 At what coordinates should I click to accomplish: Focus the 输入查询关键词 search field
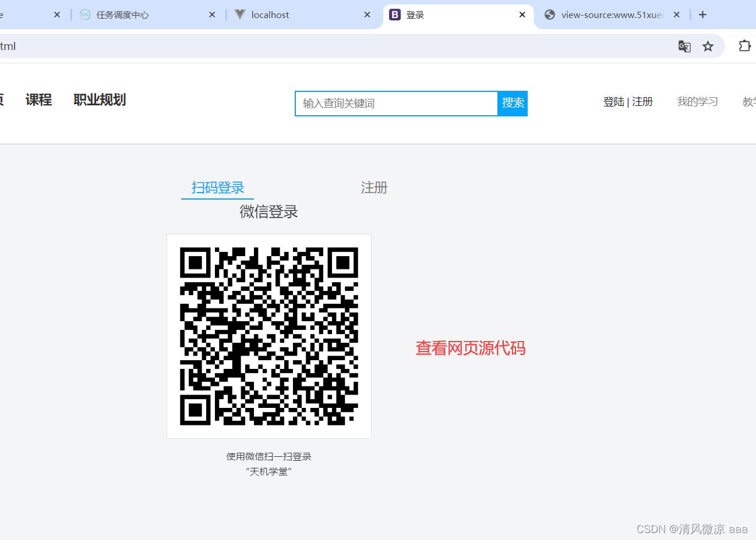pyautogui.click(x=397, y=104)
